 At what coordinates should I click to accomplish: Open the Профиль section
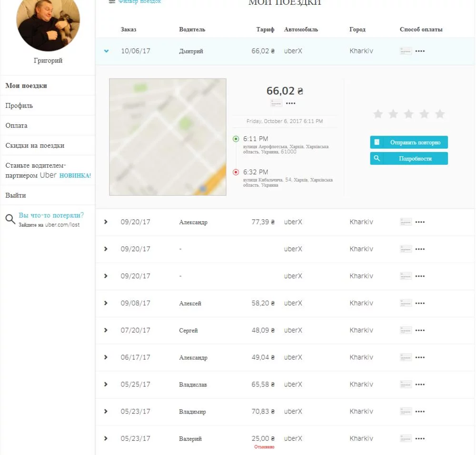coord(19,106)
